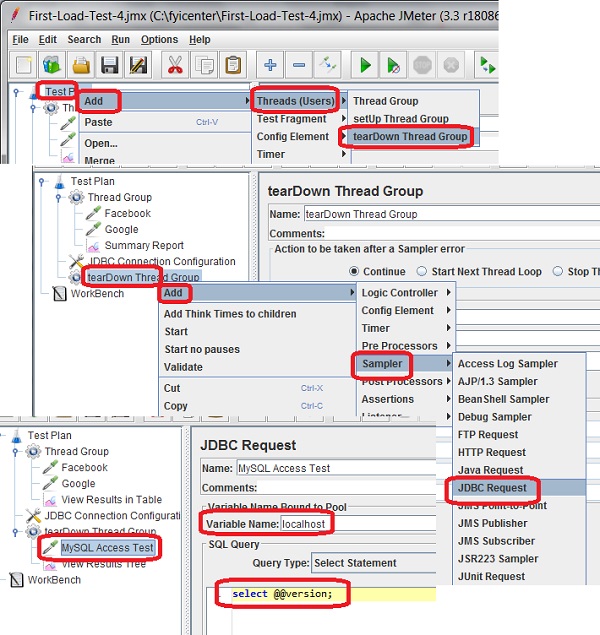Select the Stop Thread radio button
Image resolution: width=600 pixels, height=635 pixels.
coord(557,271)
